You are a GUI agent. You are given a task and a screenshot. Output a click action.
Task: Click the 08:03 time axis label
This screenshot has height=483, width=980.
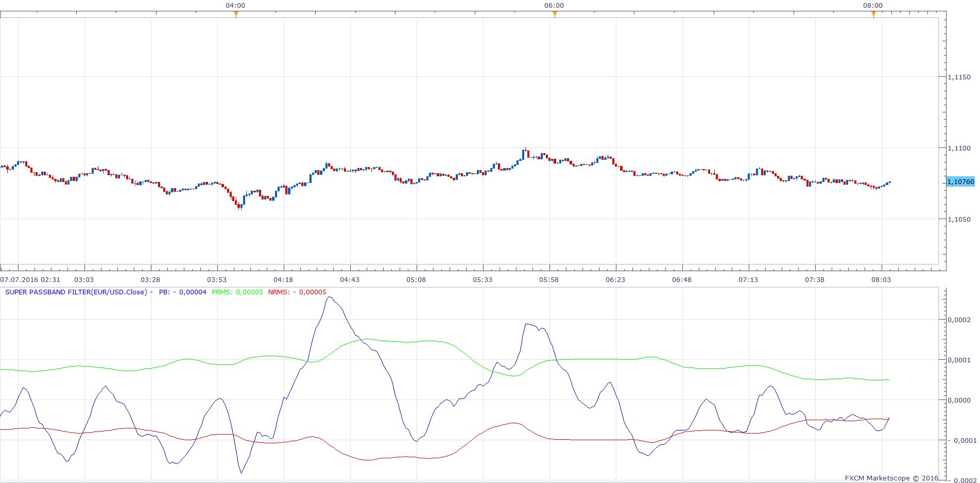881,280
